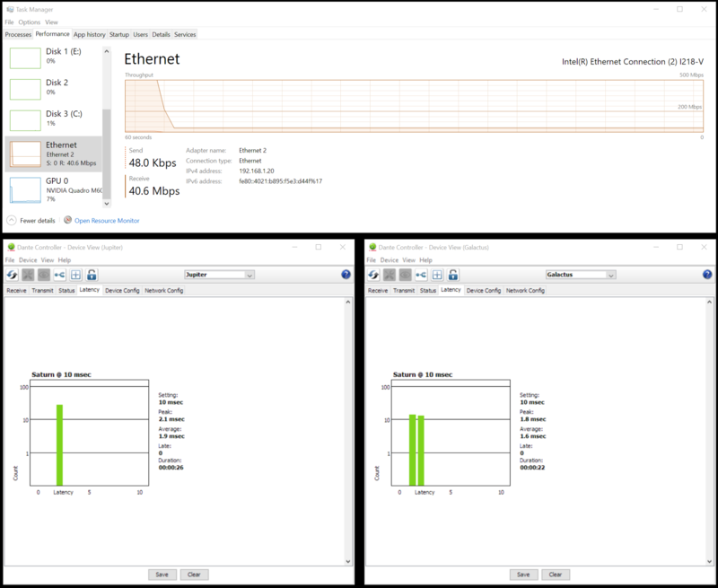Save the Jupiter latency histogram
The height and width of the screenshot is (588, 718).
[162, 574]
